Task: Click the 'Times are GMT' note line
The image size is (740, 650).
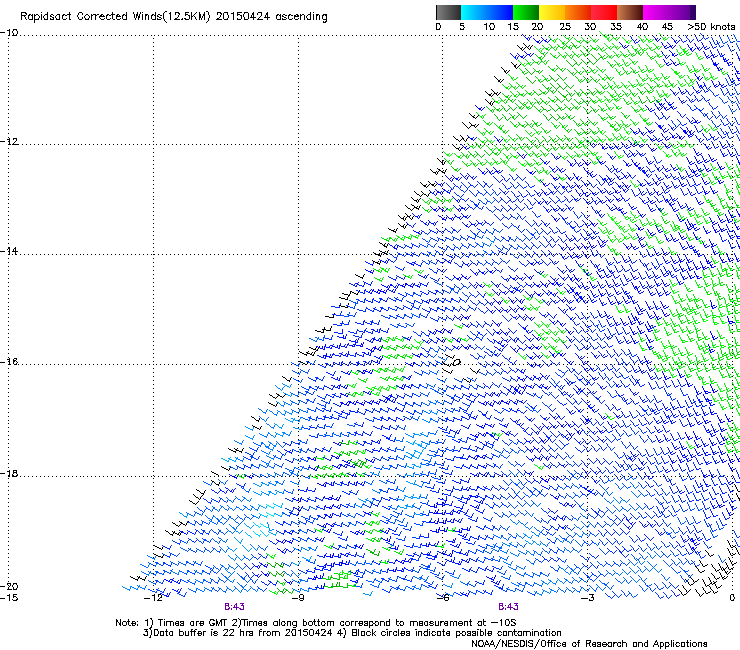Action: [x=316, y=623]
